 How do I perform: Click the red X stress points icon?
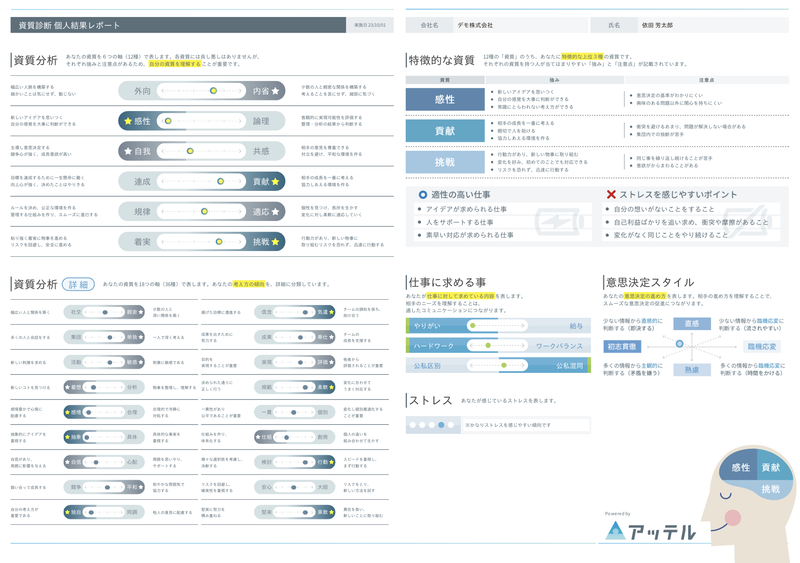611,195
